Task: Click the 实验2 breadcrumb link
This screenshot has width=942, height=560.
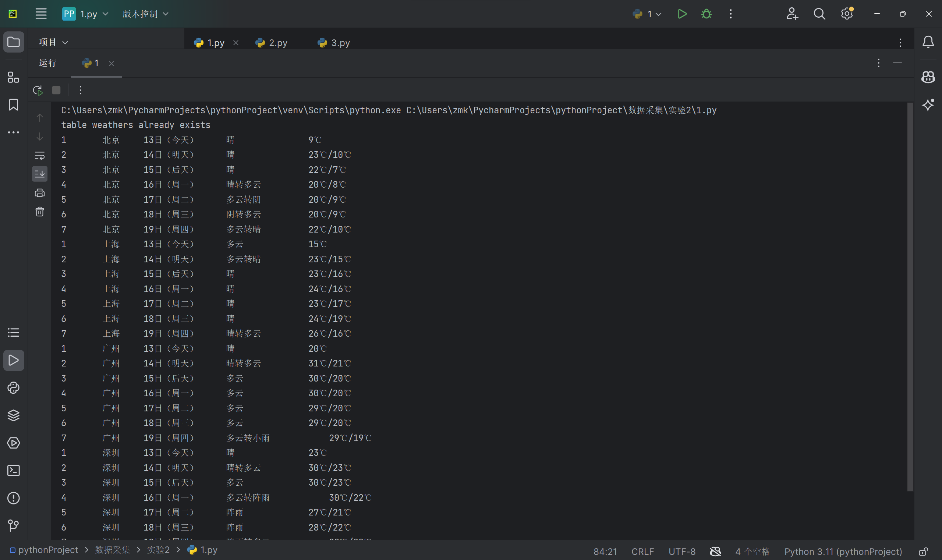Action: point(158,550)
